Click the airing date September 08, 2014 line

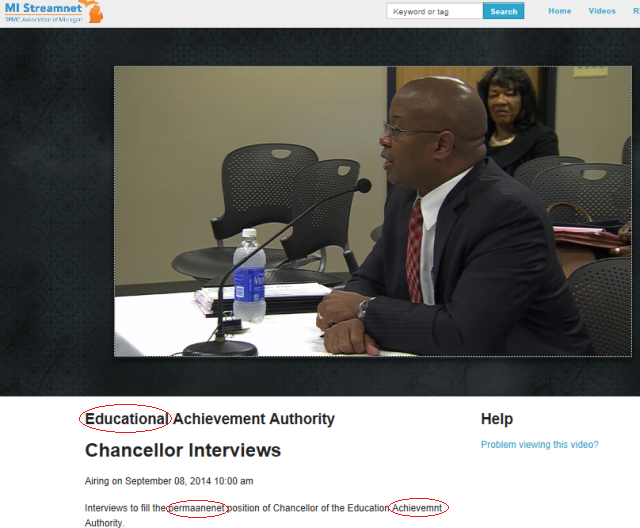169,481
